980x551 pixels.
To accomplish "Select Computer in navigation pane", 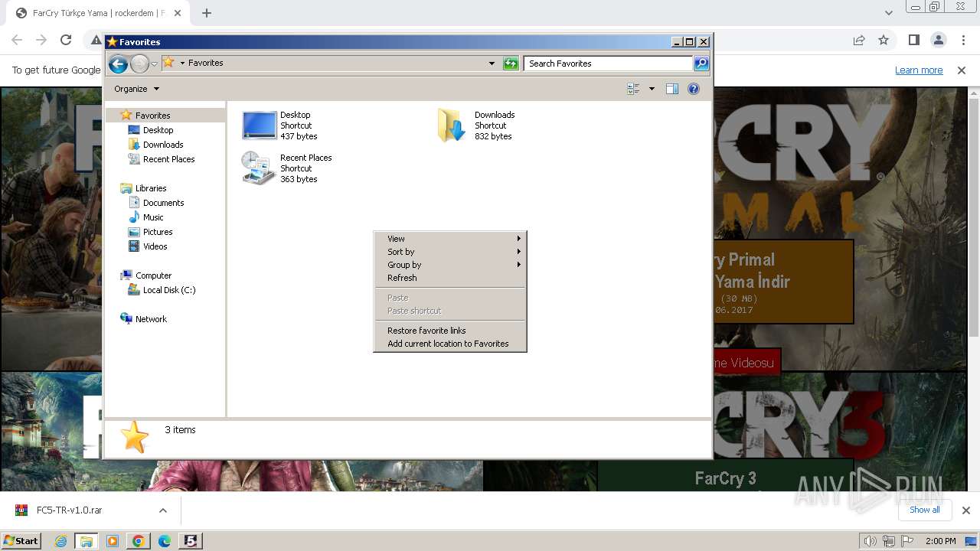I will tap(153, 275).
